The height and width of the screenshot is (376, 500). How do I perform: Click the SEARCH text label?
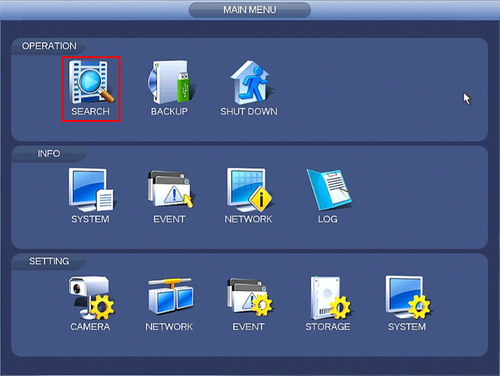pos(90,111)
